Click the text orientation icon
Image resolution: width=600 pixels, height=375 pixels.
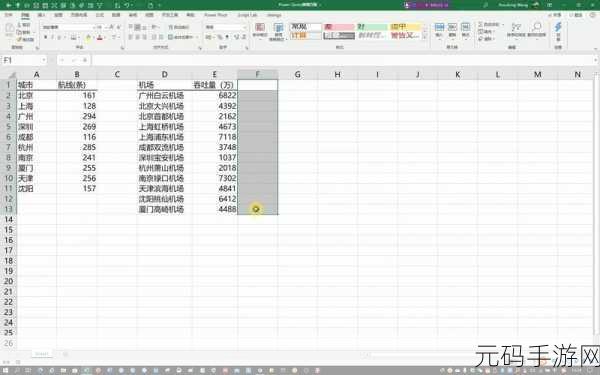155,27
